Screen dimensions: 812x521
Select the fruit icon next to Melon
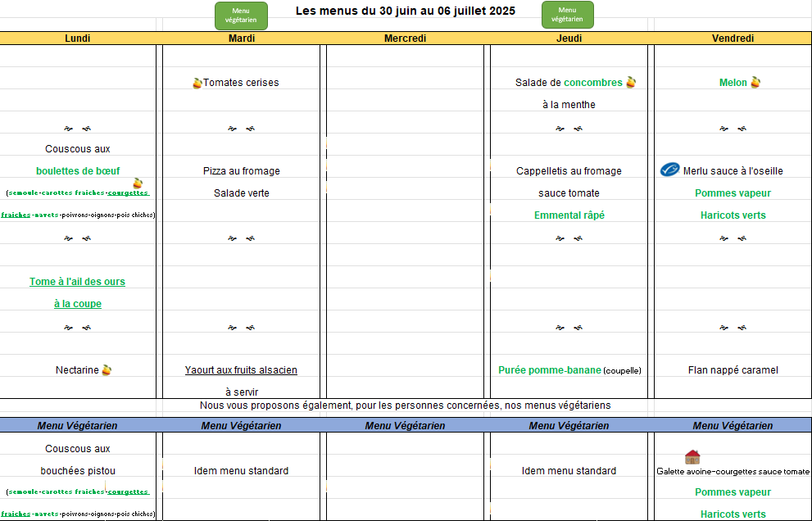[x=755, y=82]
